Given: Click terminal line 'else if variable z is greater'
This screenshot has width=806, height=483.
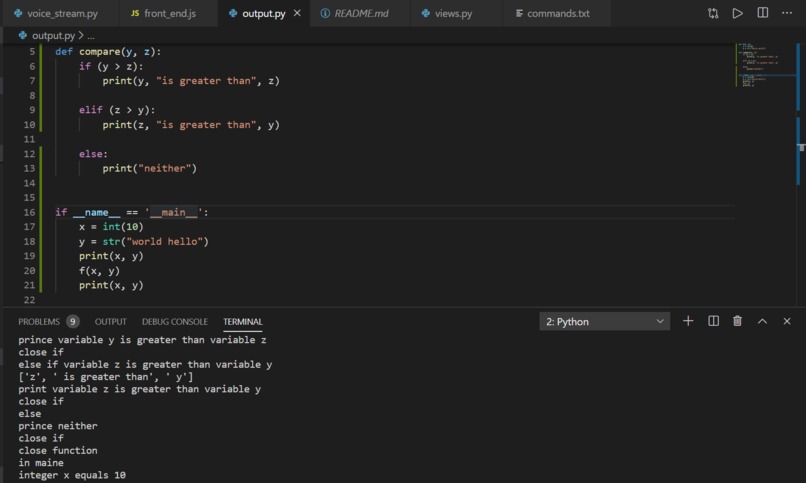Looking at the screenshot, I should click(145, 364).
